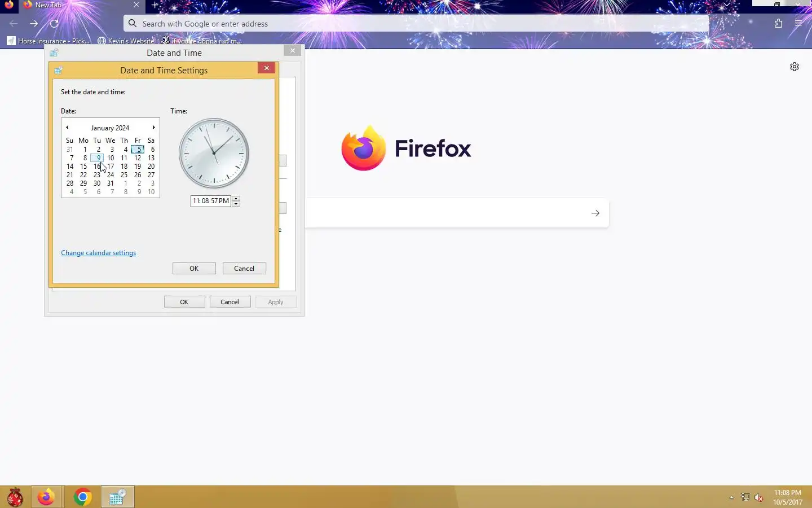
Task: Go to previous month in calendar
Action: pos(67,128)
